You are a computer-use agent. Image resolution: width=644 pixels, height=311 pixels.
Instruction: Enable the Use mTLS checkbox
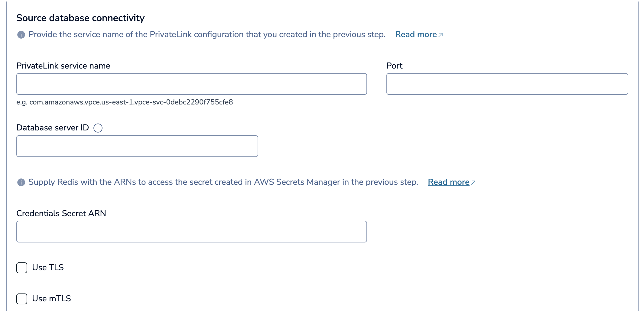(21, 299)
